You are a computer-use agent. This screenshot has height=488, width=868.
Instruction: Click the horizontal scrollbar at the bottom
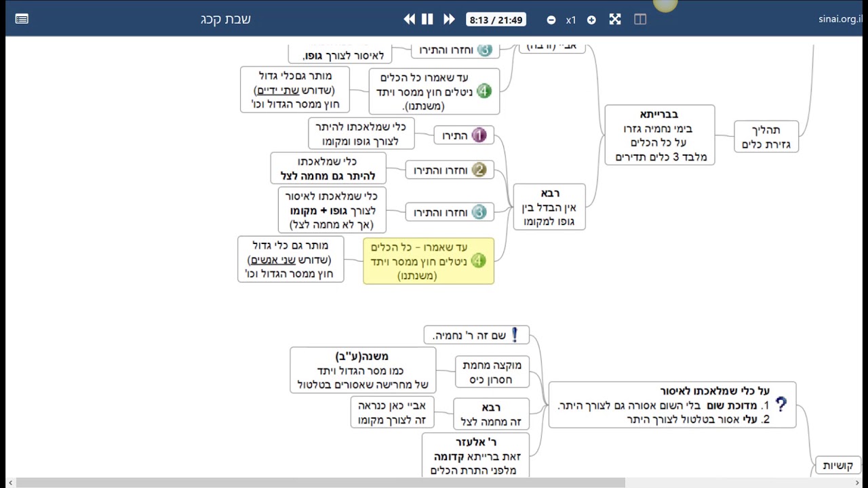tap(319, 483)
